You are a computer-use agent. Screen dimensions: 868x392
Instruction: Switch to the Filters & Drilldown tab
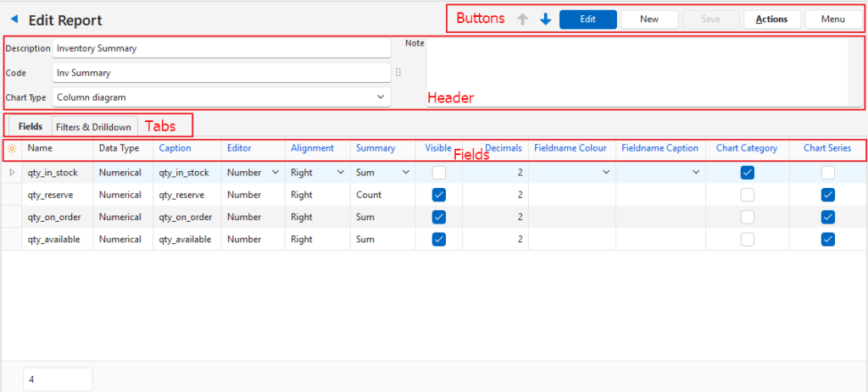coord(95,127)
